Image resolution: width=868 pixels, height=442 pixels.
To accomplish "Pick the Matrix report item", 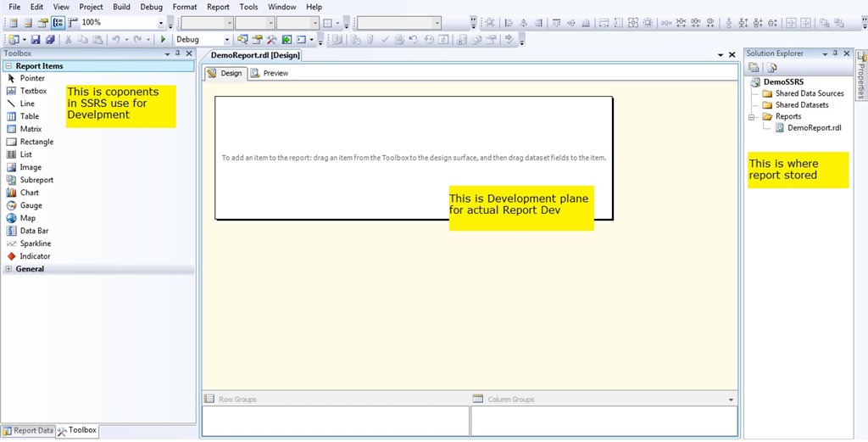I will pos(31,129).
